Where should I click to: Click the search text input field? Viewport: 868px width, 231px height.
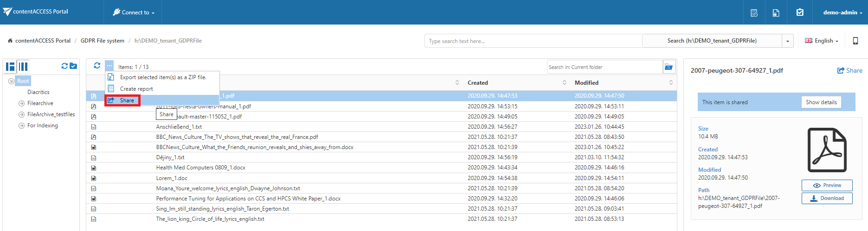pyautogui.click(x=533, y=41)
